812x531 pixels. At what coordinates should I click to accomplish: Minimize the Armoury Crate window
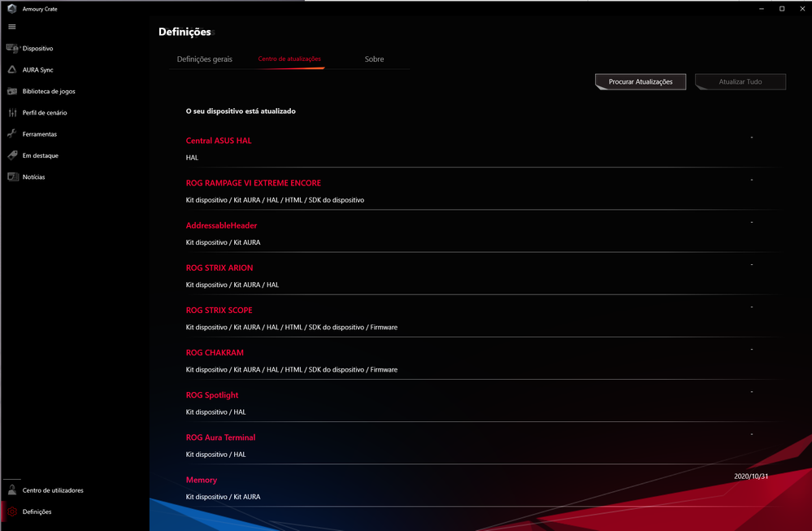pyautogui.click(x=762, y=9)
